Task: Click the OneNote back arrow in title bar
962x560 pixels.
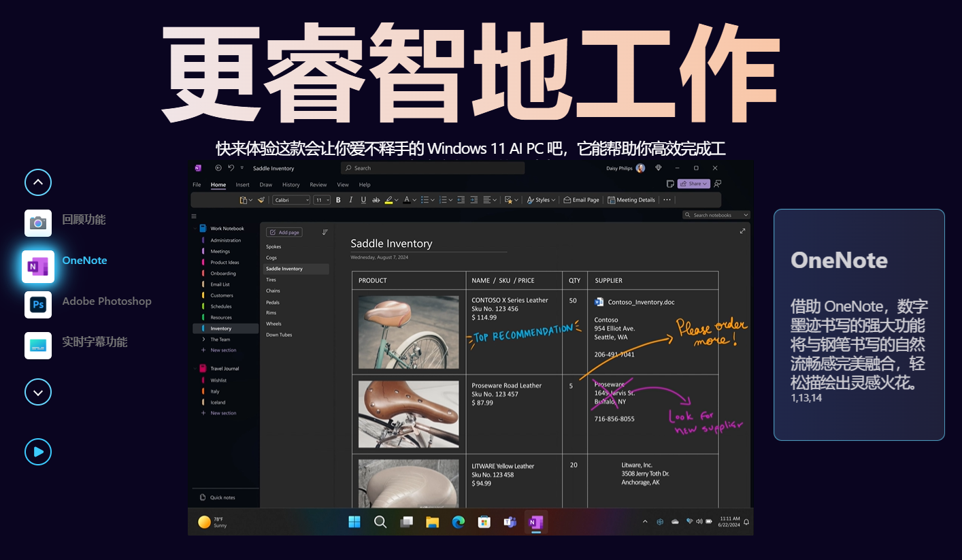Action: tap(218, 168)
